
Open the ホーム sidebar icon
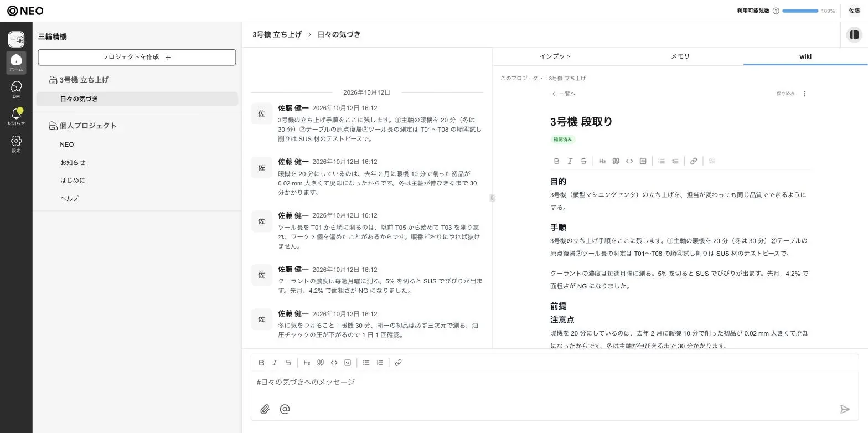coord(16,63)
